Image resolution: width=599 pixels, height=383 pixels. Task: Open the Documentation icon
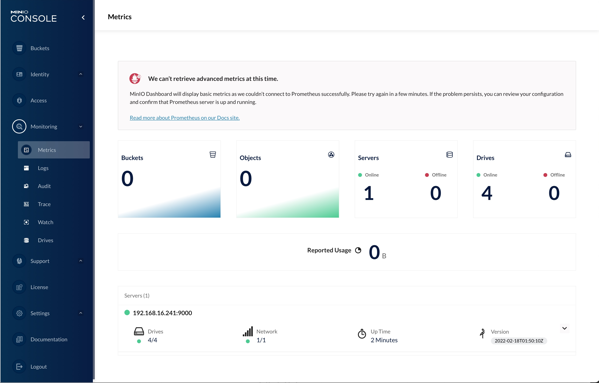click(x=19, y=339)
